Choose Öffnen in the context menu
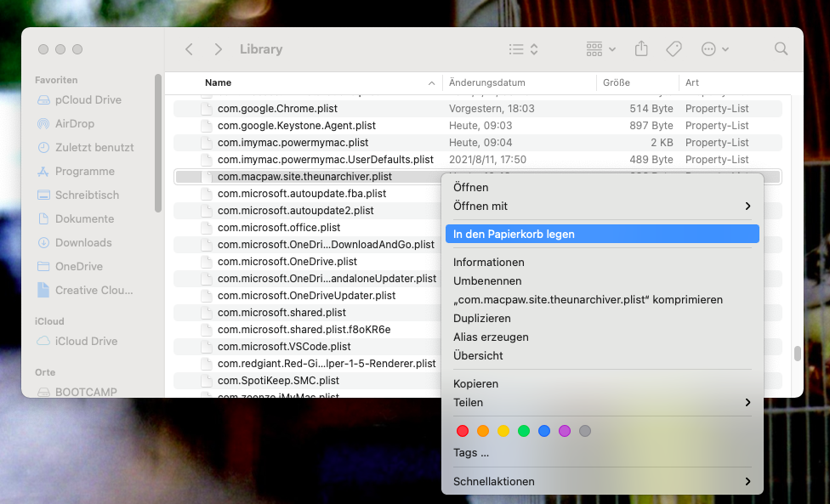 pos(602,187)
